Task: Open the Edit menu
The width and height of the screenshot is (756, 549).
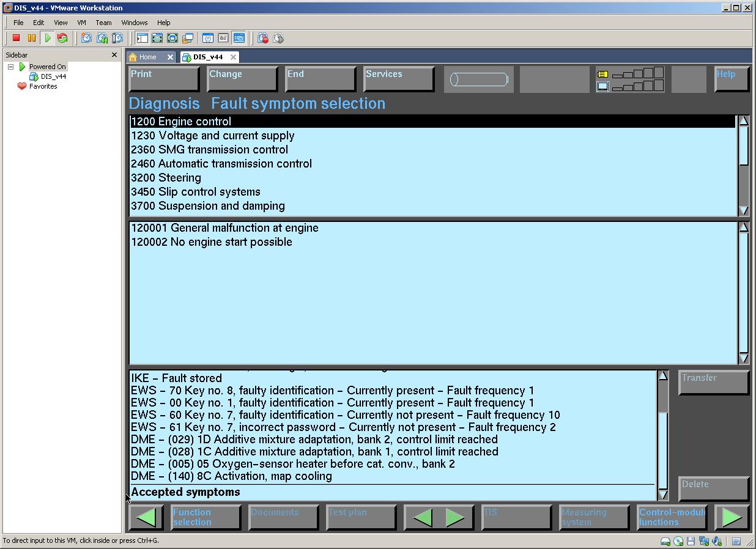Action: [x=39, y=23]
